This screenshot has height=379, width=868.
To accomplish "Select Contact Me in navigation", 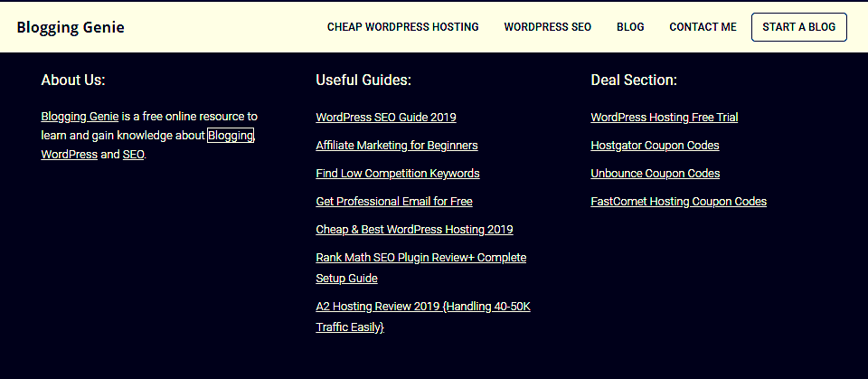I will point(703,27).
